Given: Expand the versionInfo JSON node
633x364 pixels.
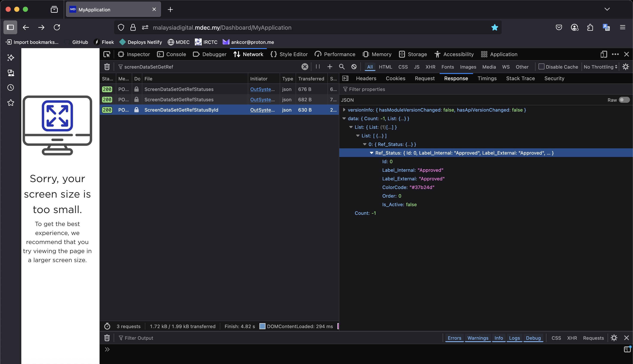Looking at the screenshot, I should tap(344, 110).
